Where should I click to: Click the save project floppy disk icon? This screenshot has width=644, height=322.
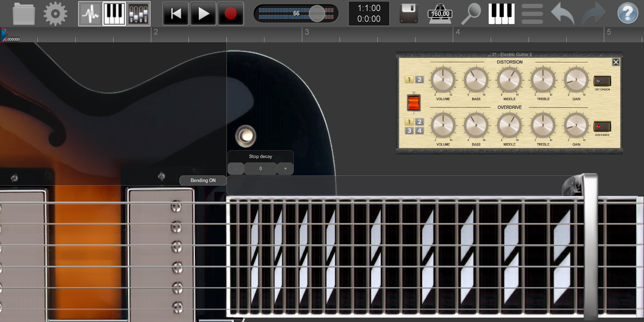tap(409, 14)
